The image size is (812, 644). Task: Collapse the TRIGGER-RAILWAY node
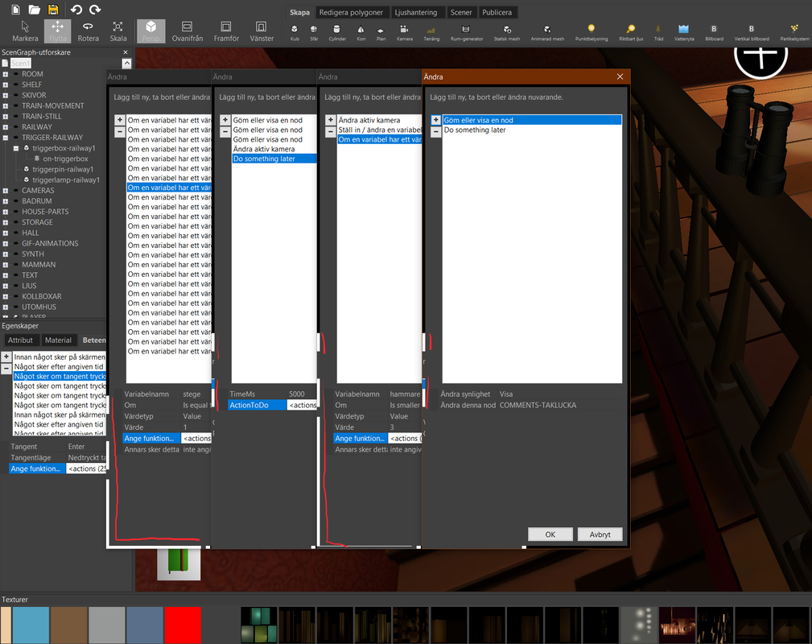pos(5,138)
